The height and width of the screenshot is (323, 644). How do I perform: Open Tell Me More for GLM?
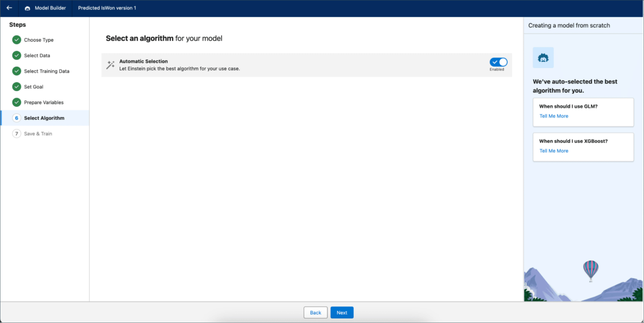[554, 116]
